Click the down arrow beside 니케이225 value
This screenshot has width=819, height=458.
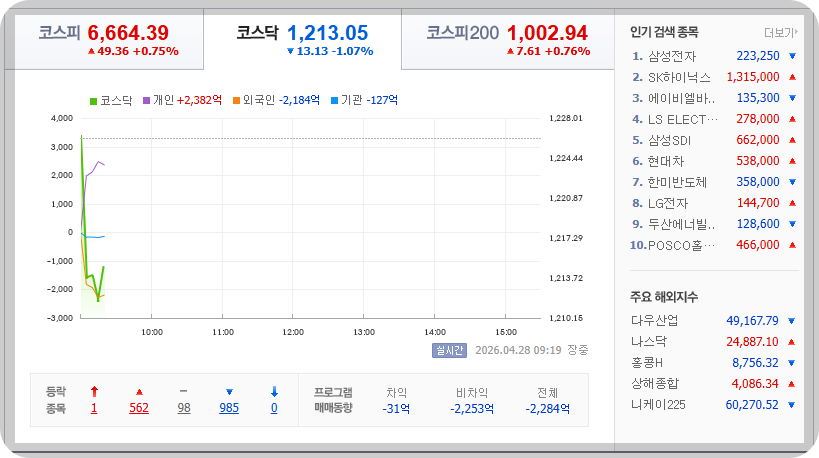point(791,405)
